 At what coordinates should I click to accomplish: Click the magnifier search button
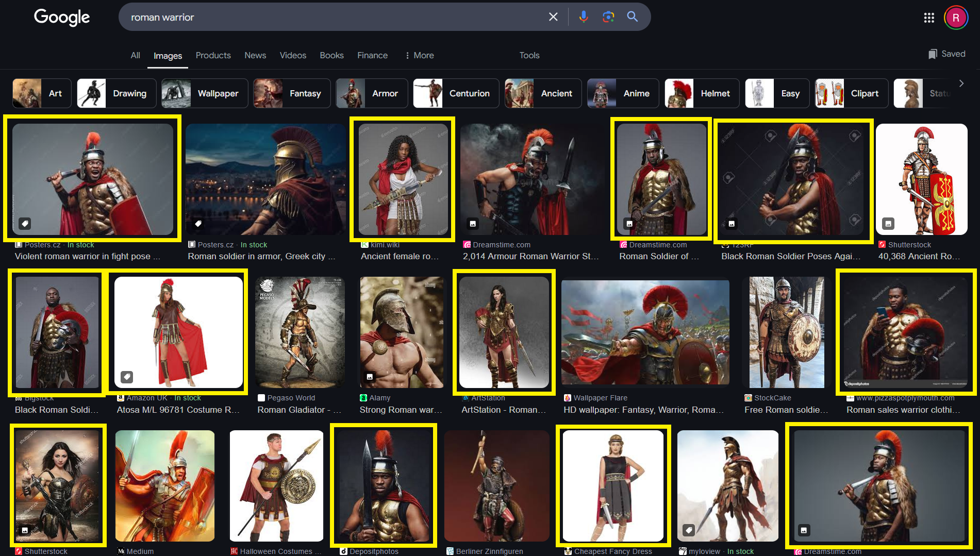pyautogui.click(x=633, y=17)
